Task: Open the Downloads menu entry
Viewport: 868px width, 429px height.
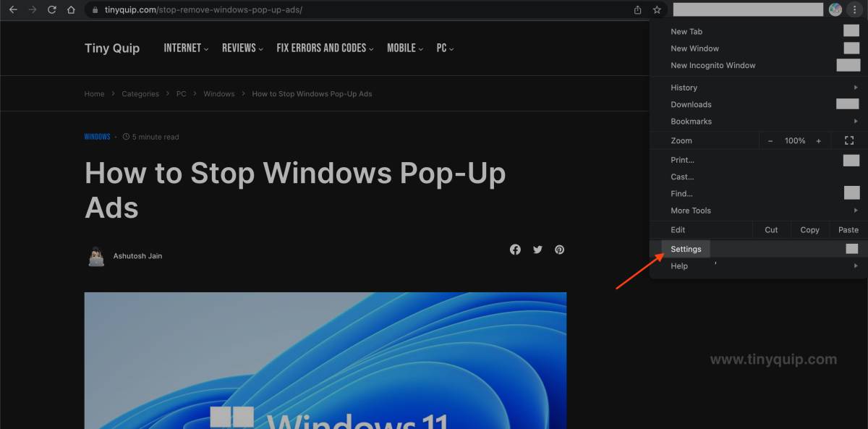Action: pyautogui.click(x=691, y=104)
